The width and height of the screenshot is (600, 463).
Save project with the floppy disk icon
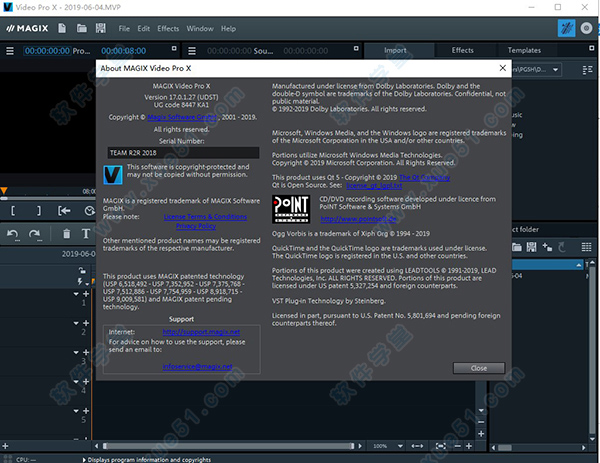point(101,28)
